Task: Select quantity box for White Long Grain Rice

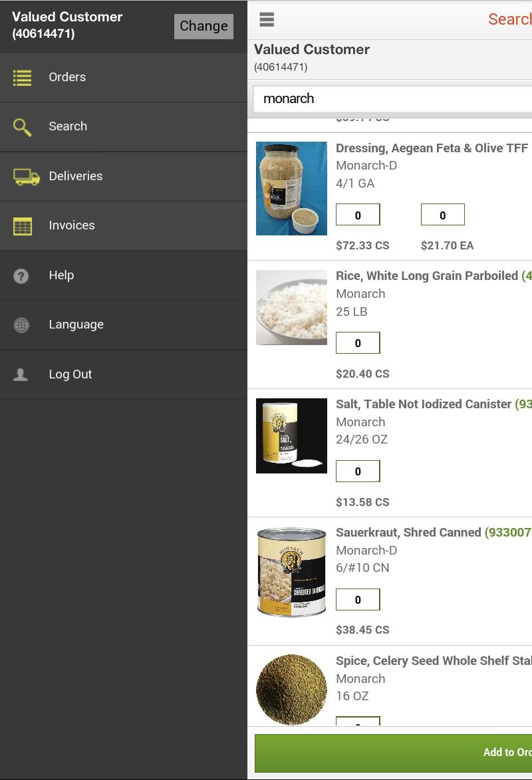Action: pos(358,343)
